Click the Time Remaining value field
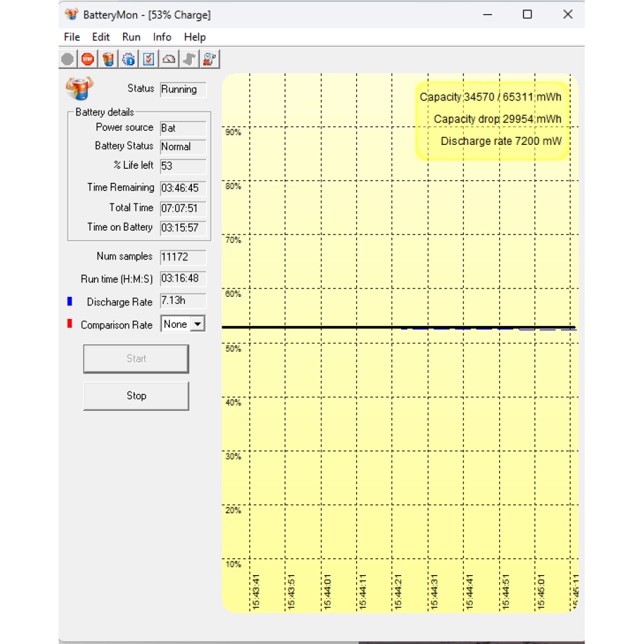The image size is (644, 644). pyautogui.click(x=183, y=189)
